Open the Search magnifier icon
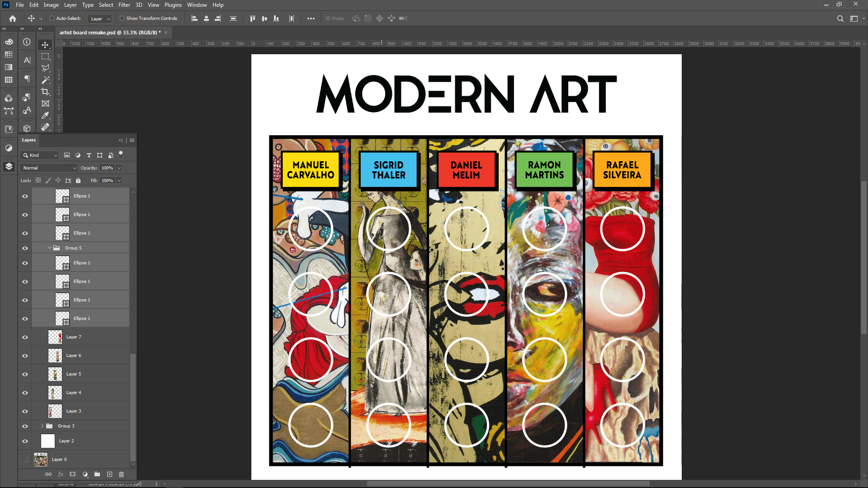The image size is (868, 488). click(840, 19)
